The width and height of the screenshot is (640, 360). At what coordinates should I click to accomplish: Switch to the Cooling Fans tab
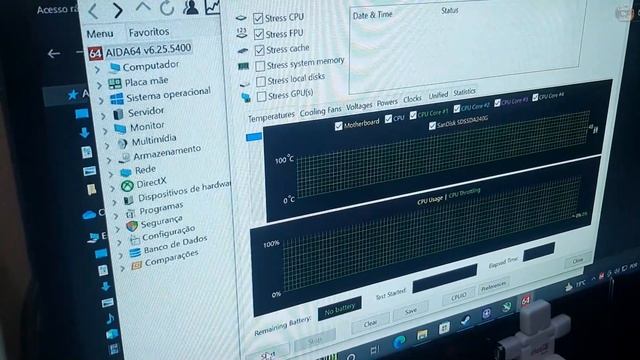point(320,111)
